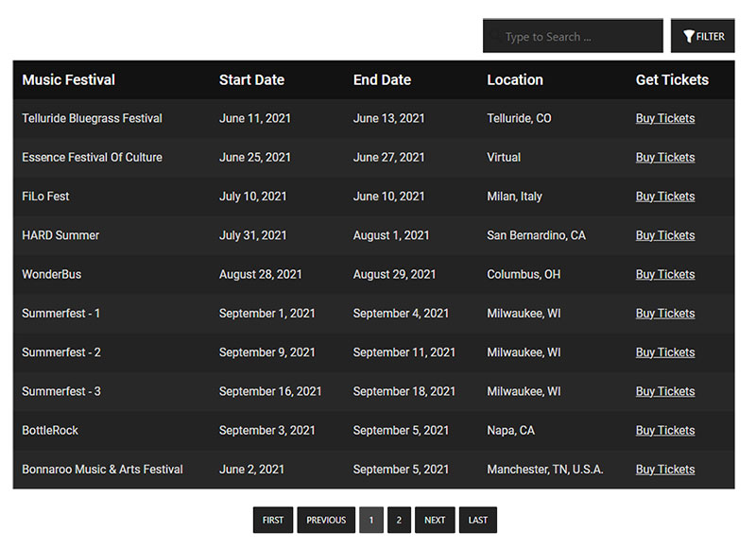Click the magnifier icon in the search box

point(494,36)
